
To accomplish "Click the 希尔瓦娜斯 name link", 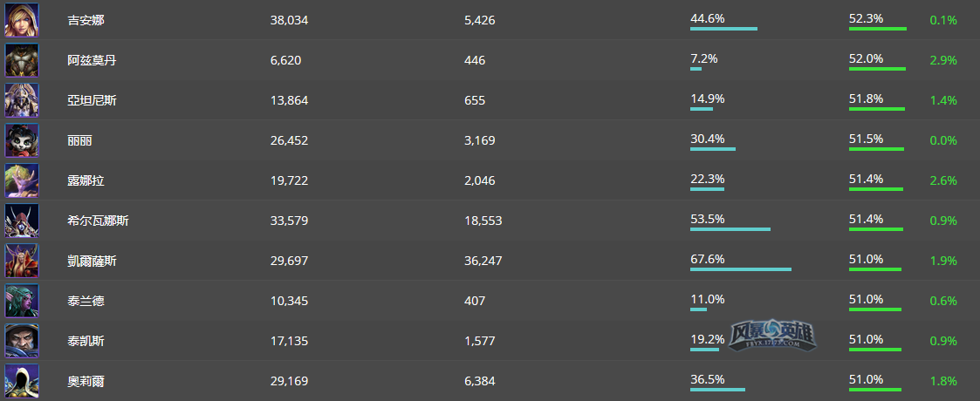I will [x=98, y=221].
